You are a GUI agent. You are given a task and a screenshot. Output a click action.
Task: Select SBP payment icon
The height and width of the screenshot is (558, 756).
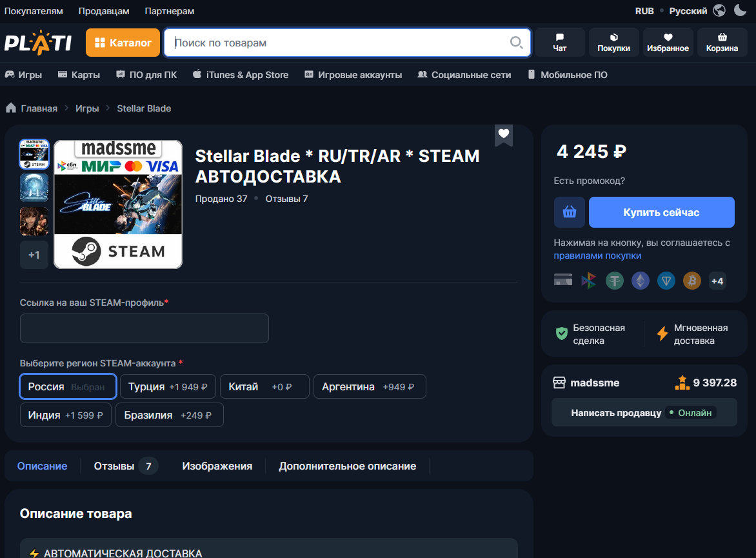click(589, 281)
